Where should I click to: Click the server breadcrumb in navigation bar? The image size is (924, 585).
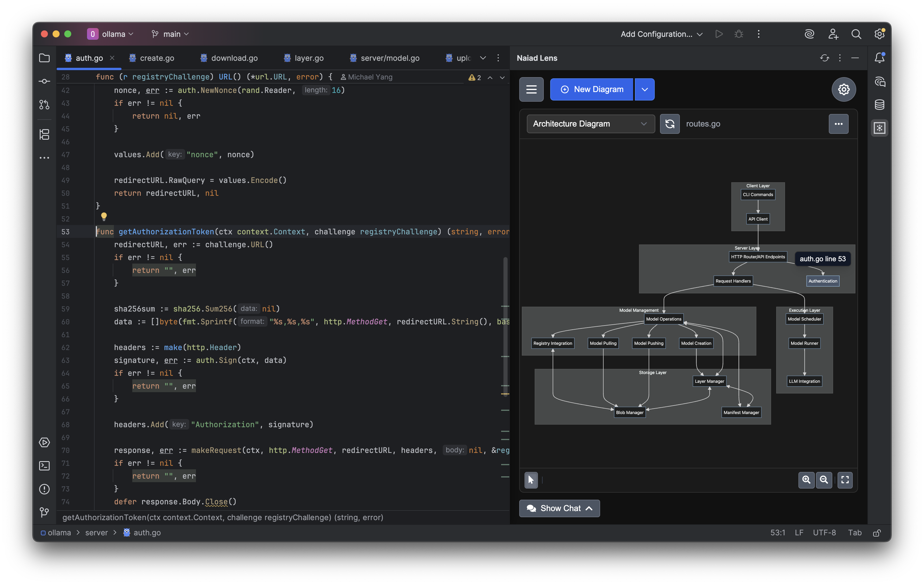coord(96,533)
